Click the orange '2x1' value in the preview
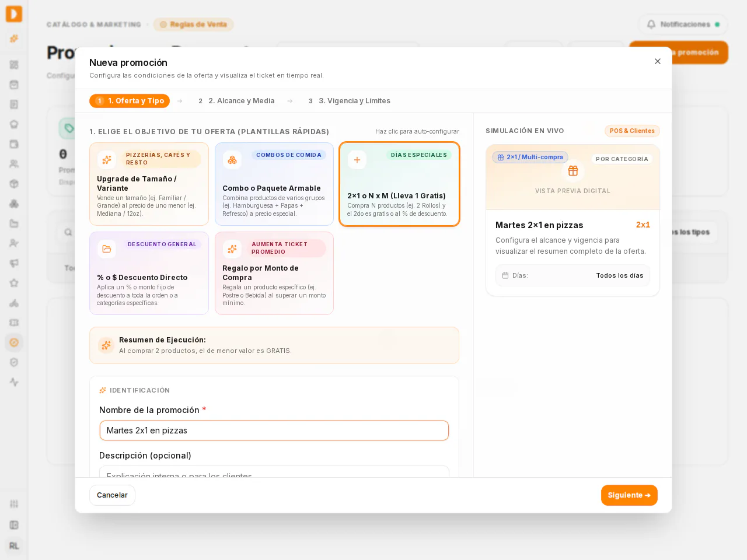 [x=643, y=225]
